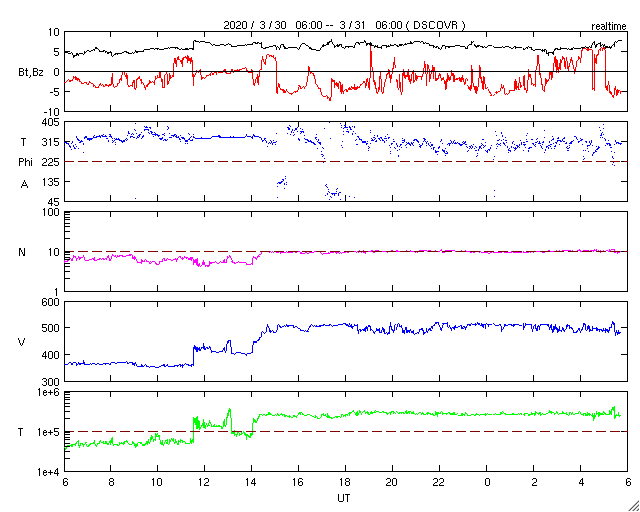The height and width of the screenshot is (512, 640).
Task: Click the "1e+4" temperature tick
Action: pyautogui.click(x=47, y=472)
